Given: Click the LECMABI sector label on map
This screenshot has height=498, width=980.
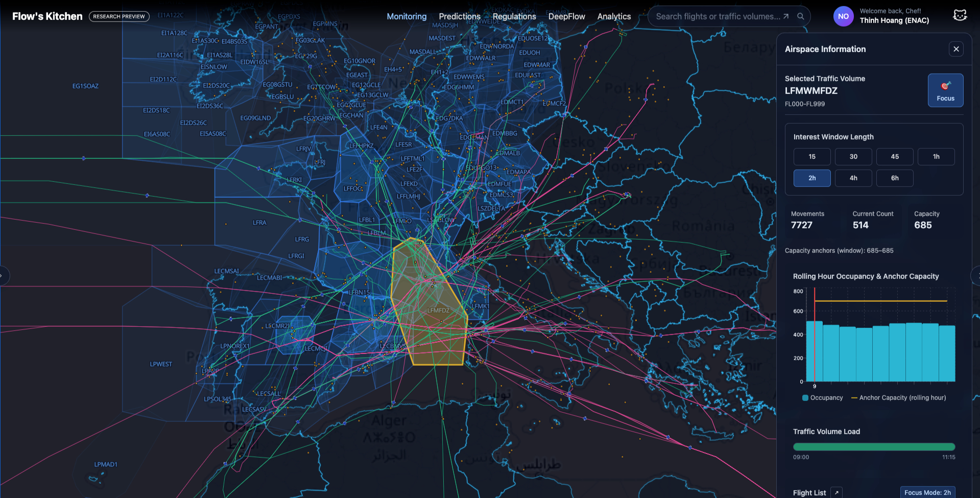Looking at the screenshot, I should point(270,278).
